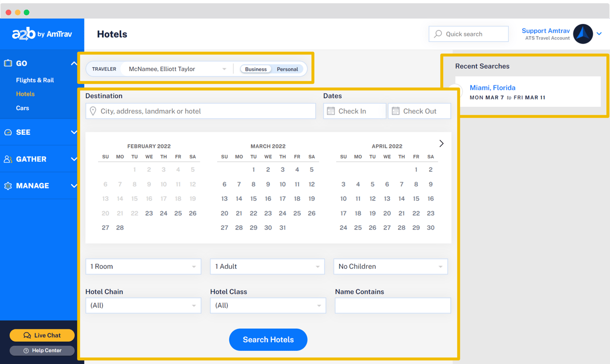The image size is (610, 364).
Task: Open the Miami, Florida recent search
Action: coord(492,88)
